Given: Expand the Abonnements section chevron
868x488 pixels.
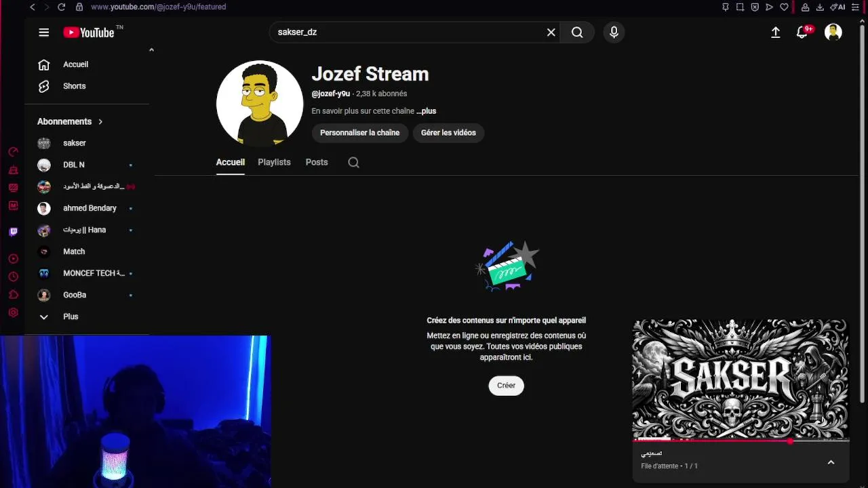Looking at the screenshot, I should 100,122.
